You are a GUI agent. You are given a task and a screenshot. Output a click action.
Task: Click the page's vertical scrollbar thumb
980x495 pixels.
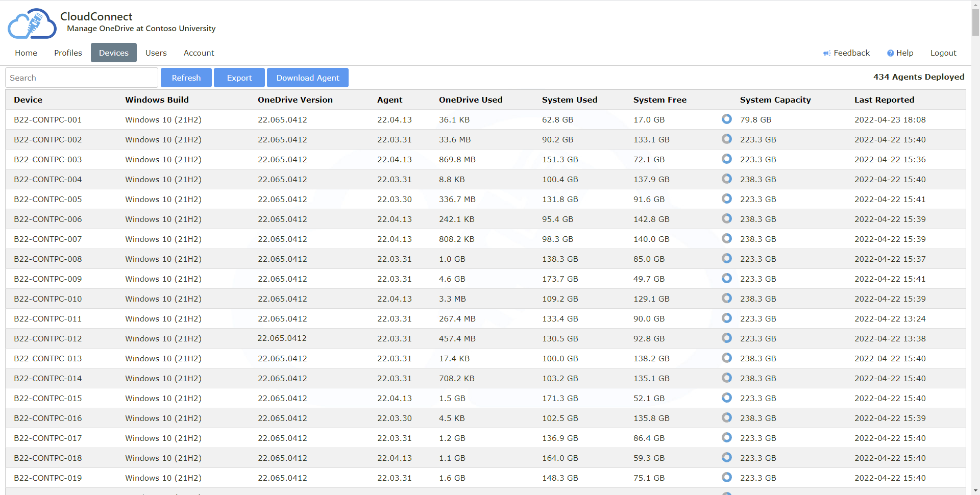click(975, 22)
